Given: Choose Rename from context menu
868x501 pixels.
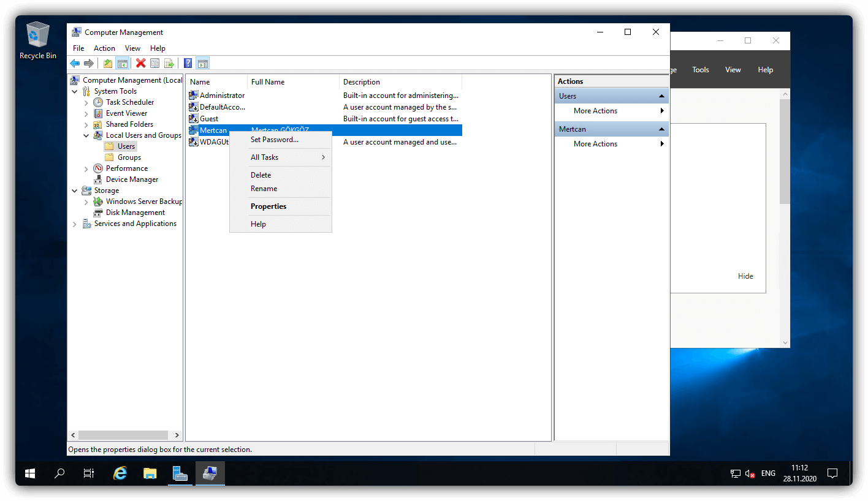Looking at the screenshot, I should 281,189.
